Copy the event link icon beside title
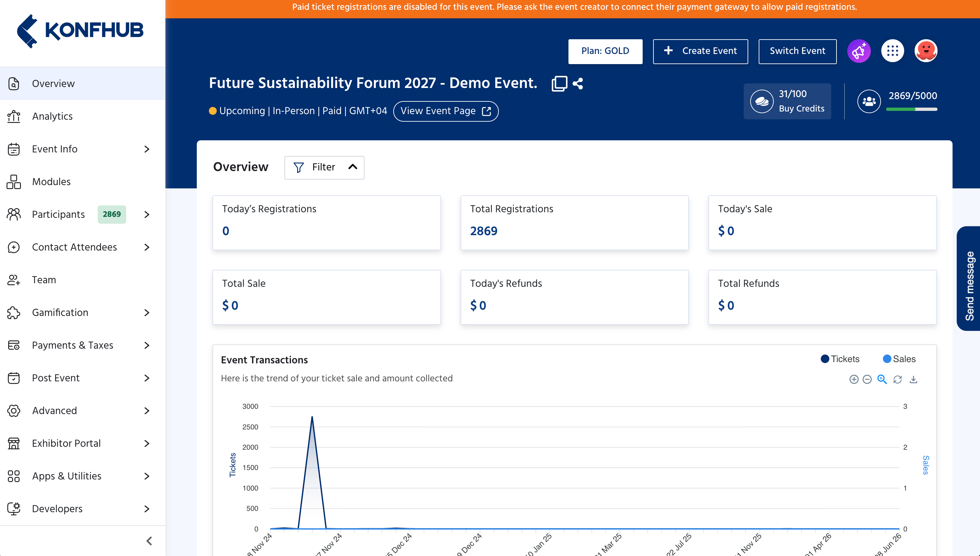Viewport: 980px width, 556px height. (x=559, y=83)
